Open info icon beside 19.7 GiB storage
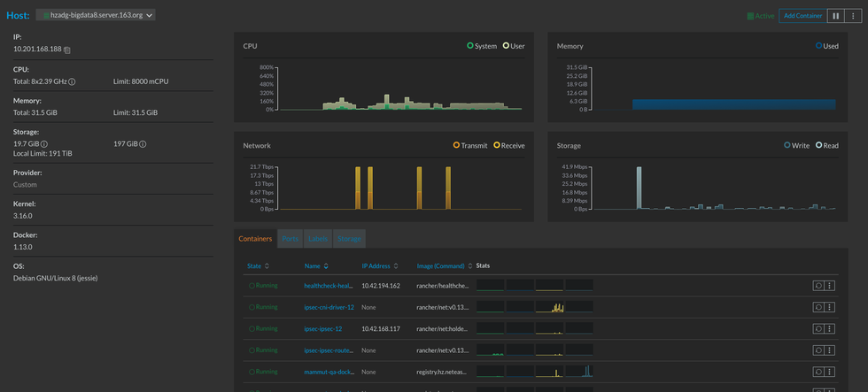Viewport: 868px width, 392px height. [43, 143]
